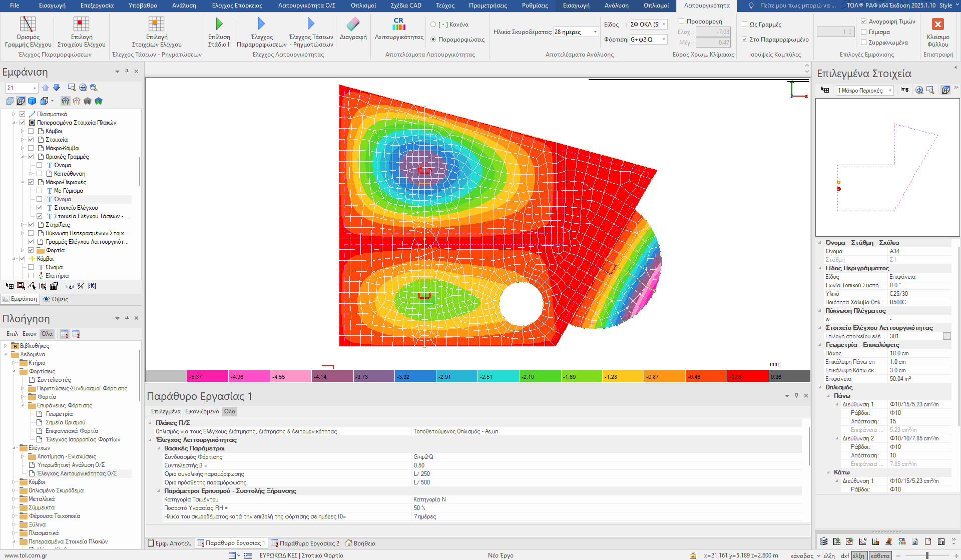
Task: Open the Ηλικία Σκυροδέματος 28 ημέρες dropdown
Action: 595,32
